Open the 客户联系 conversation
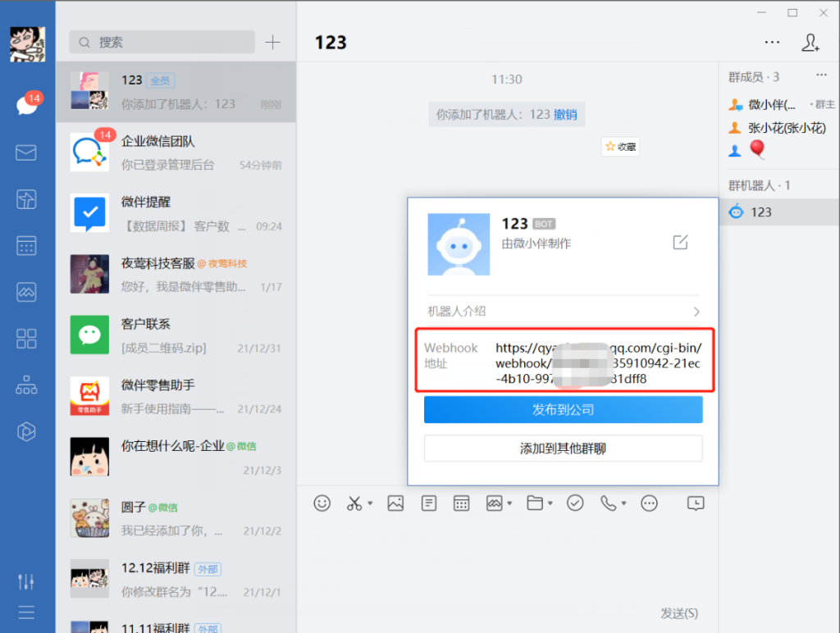 pos(176,336)
